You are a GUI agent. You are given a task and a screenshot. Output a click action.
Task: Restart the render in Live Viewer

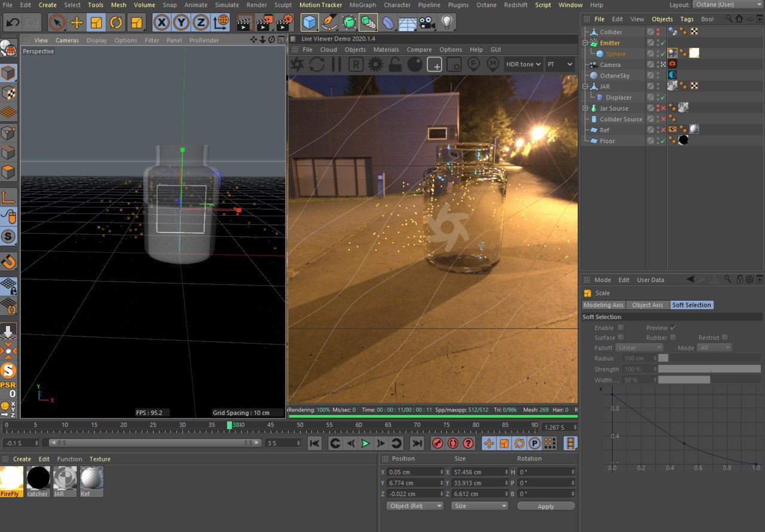coord(317,64)
